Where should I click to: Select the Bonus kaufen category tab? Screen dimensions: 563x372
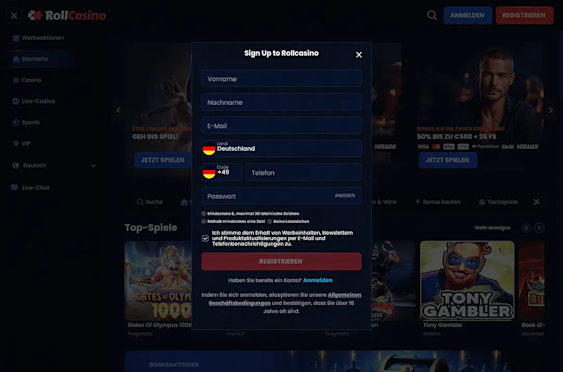(x=438, y=202)
